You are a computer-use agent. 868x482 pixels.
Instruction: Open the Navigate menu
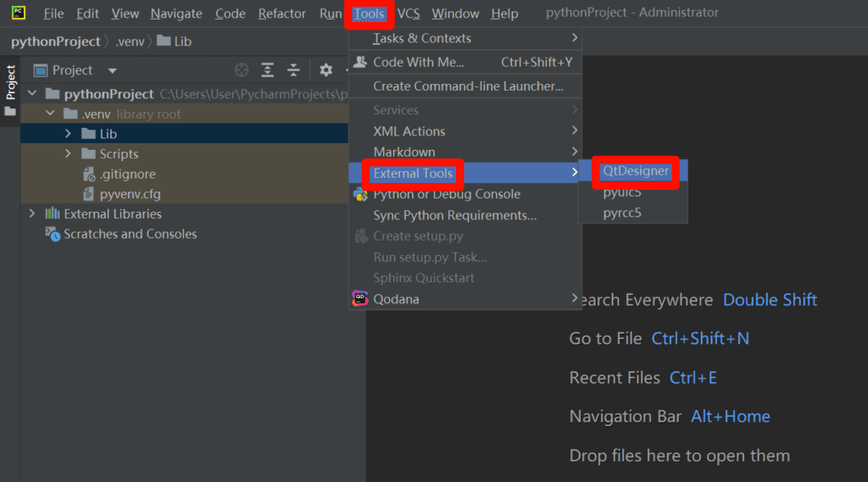(x=176, y=14)
